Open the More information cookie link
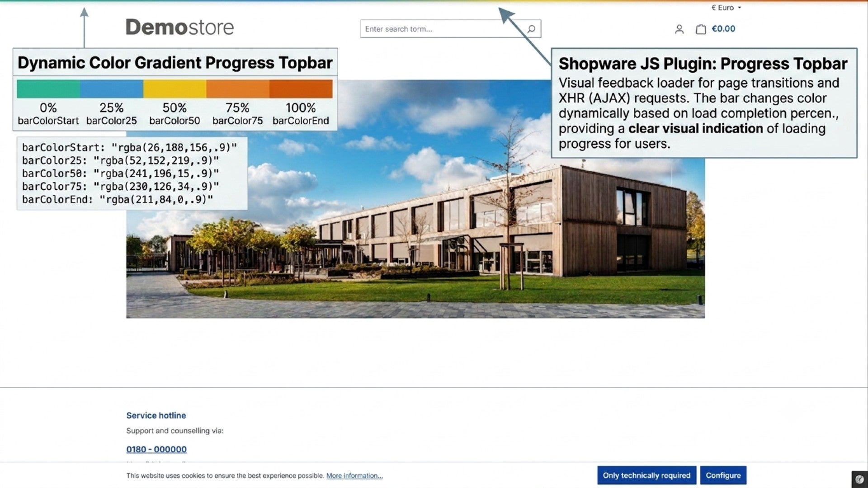Viewport: 868px width, 488px height. pyautogui.click(x=354, y=475)
